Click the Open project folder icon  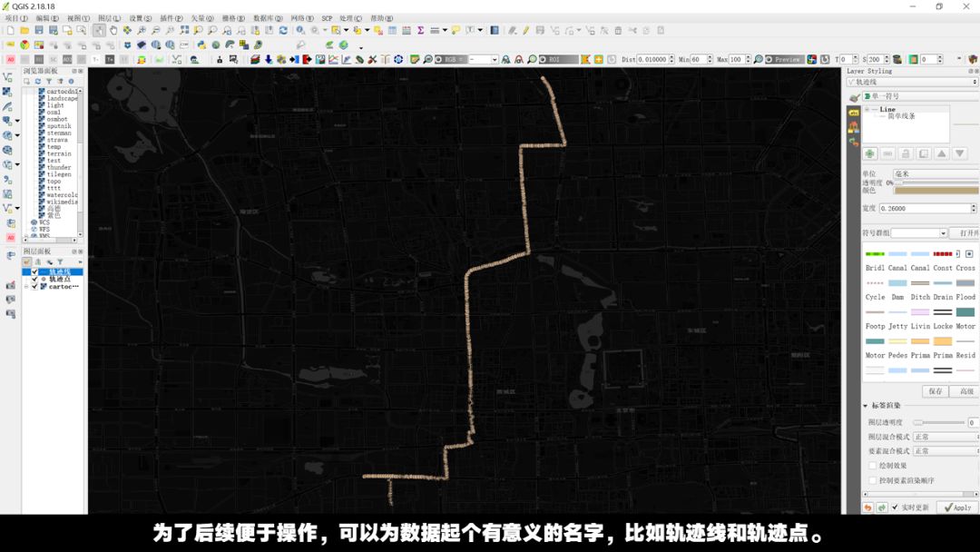24,30
